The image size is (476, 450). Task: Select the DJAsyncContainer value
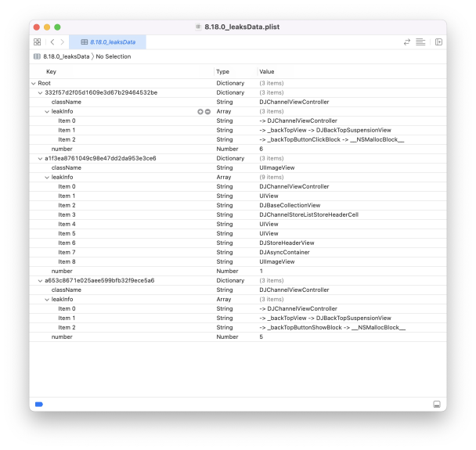[284, 253]
